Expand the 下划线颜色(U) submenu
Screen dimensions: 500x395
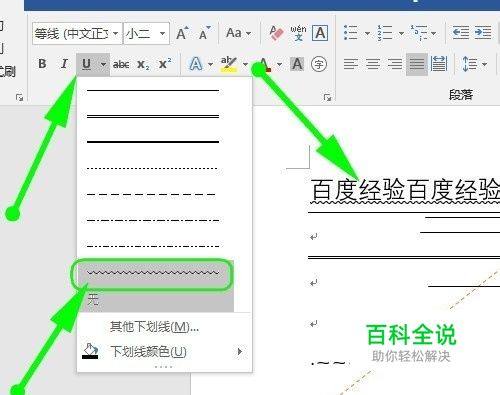coord(164,351)
